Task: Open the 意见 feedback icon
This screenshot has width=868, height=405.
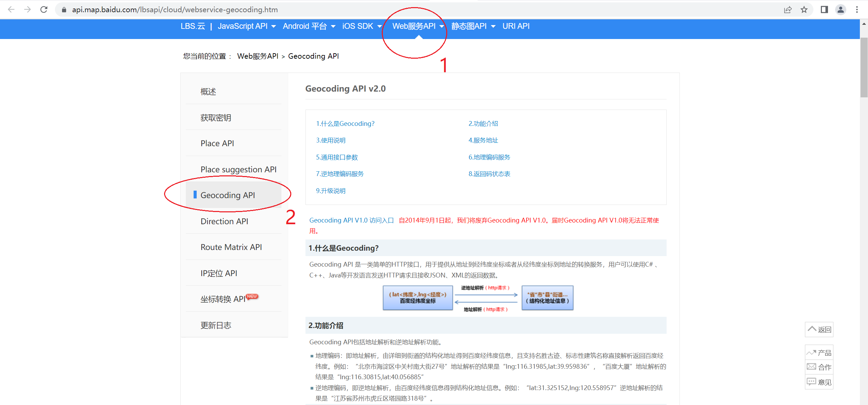Action: 819,382
